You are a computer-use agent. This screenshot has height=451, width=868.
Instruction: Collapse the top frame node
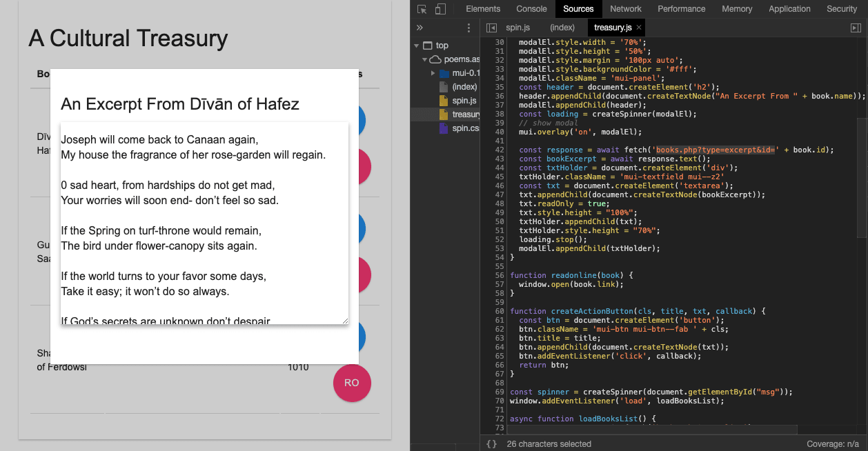(x=415, y=45)
